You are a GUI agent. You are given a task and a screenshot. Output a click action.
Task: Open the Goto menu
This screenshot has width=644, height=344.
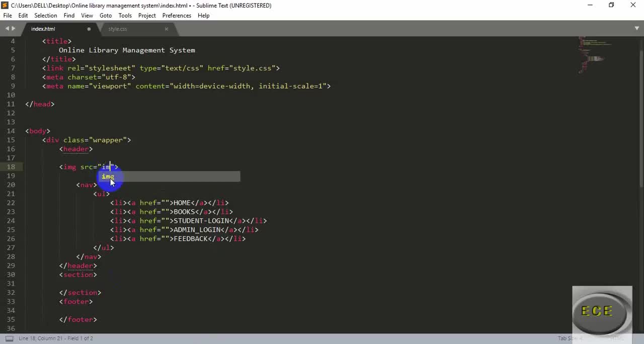pos(106,16)
